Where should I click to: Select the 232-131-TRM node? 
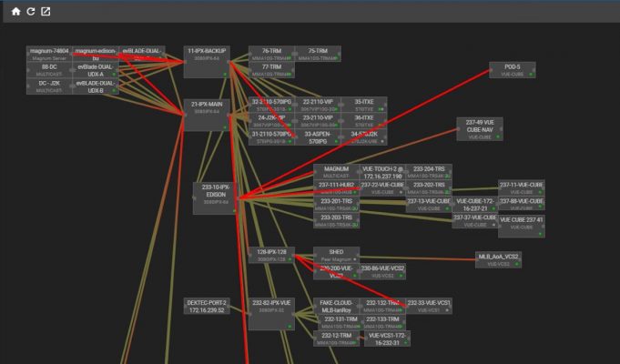click(x=340, y=322)
